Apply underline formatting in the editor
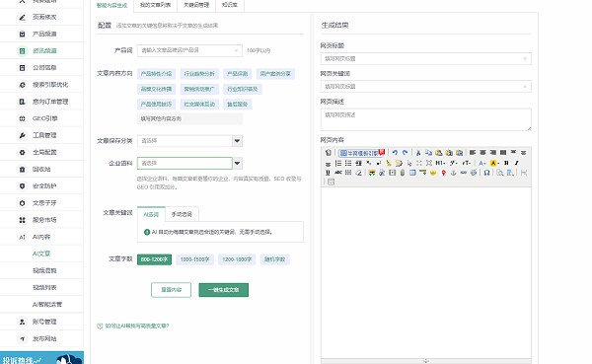The height and width of the screenshot is (364, 592). [328, 173]
